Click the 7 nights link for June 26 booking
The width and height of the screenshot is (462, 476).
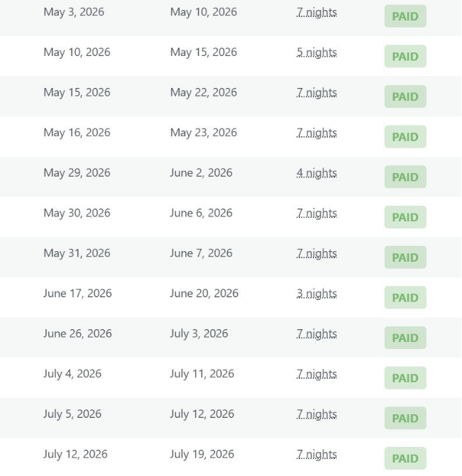pyautogui.click(x=317, y=333)
